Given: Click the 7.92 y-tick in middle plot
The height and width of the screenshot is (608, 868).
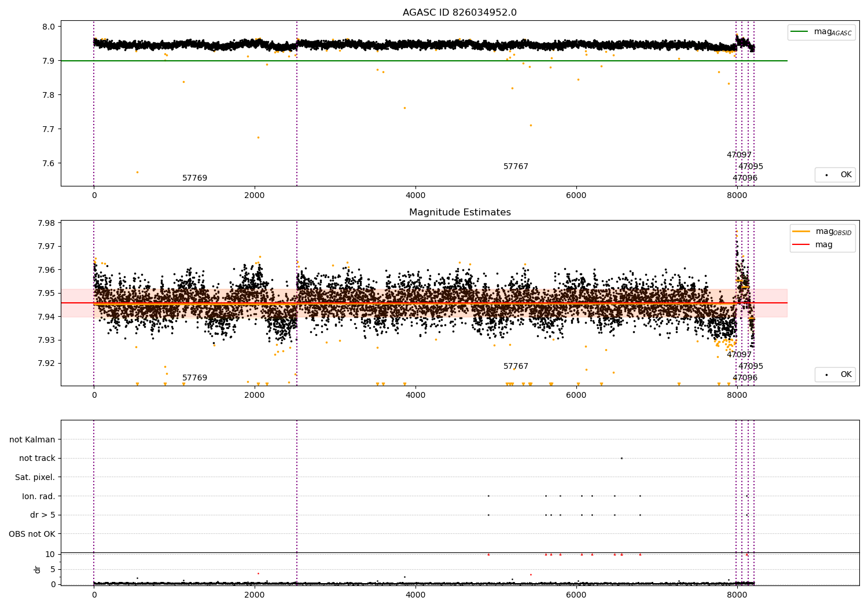Looking at the screenshot, I should 46,364.
